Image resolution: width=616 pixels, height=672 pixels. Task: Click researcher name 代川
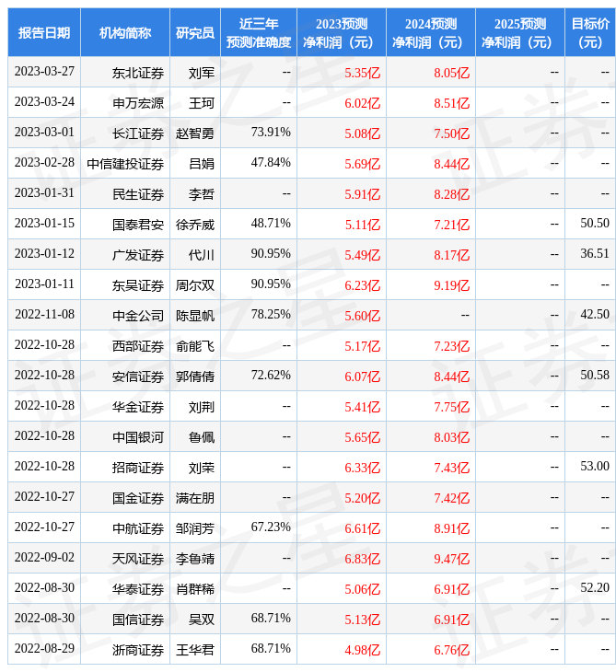[202, 255]
